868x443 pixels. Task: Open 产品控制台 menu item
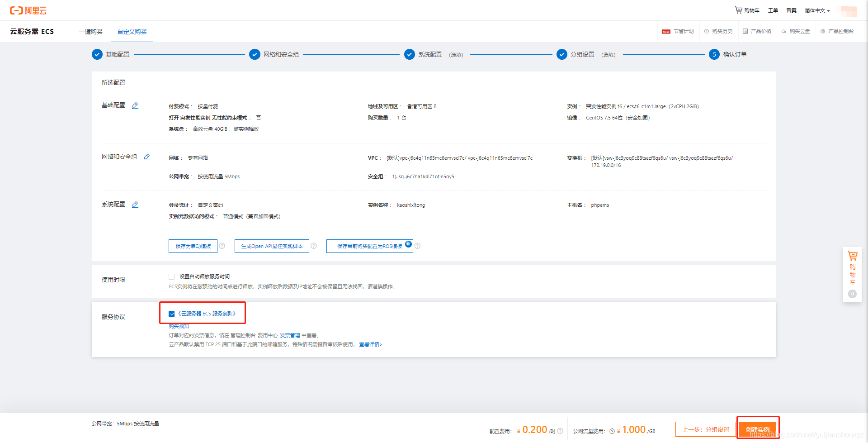tap(837, 31)
